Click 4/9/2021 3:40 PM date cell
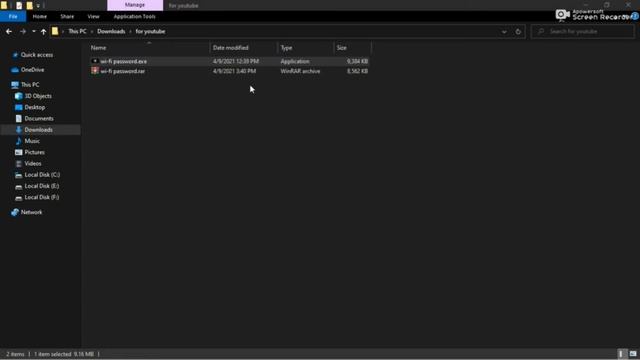Image resolution: width=640 pixels, height=360 pixels. [x=234, y=71]
